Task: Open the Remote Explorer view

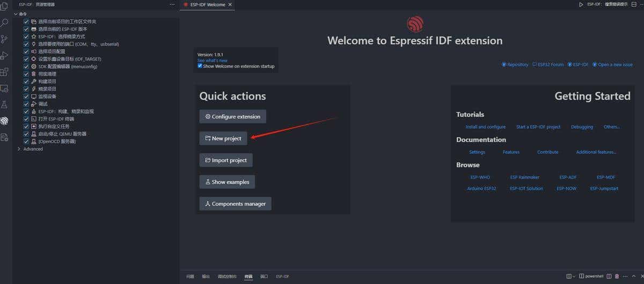Action: 5,88
